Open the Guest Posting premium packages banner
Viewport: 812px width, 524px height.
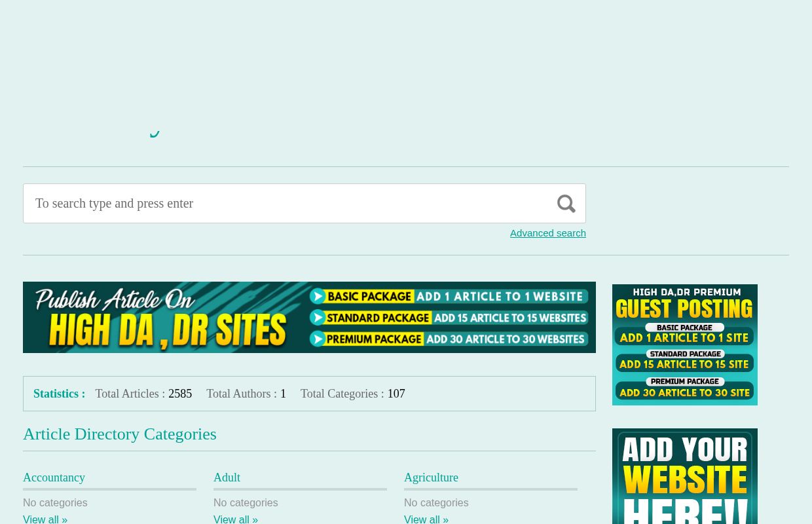(684, 344)
